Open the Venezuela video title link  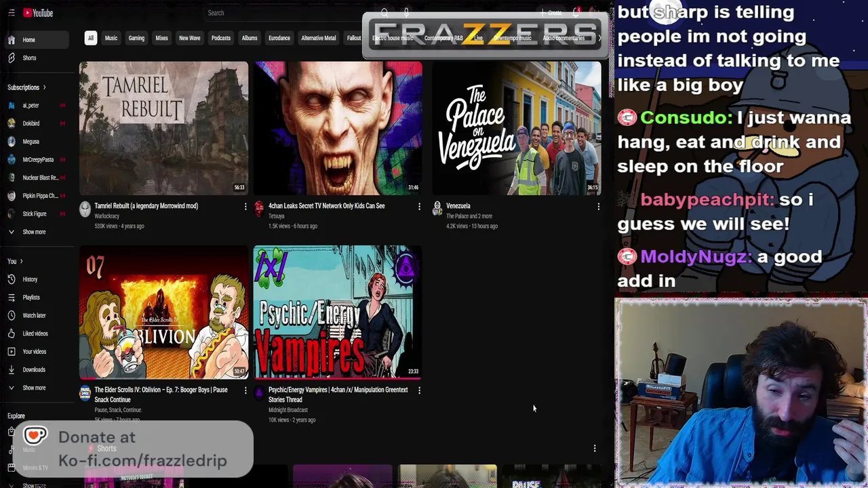pyautogui.click(x=458, y=206)
